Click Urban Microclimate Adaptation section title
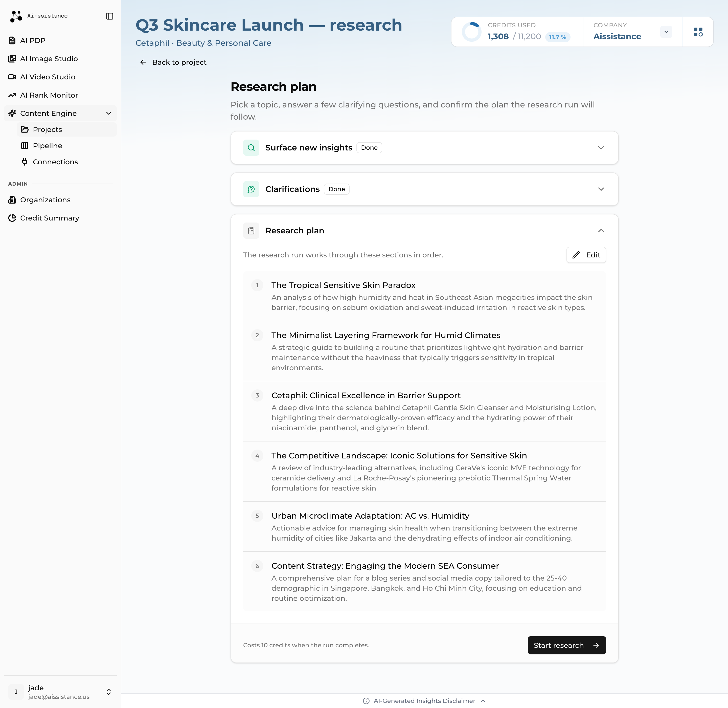 370,516
